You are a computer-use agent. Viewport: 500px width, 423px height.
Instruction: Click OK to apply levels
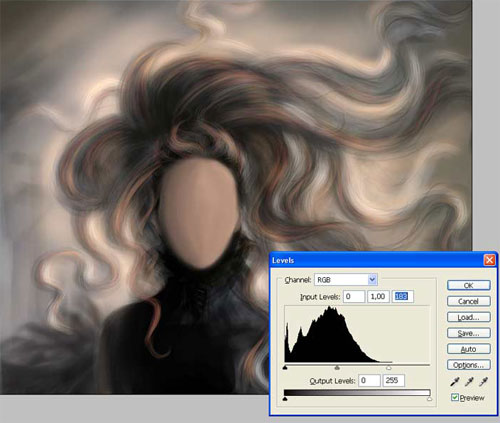468,285
